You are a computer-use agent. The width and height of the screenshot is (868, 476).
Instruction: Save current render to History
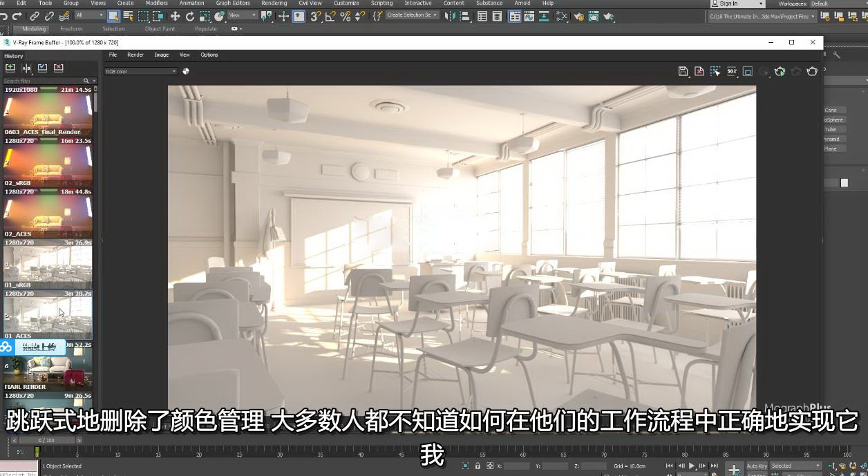(x=10, y=68)
